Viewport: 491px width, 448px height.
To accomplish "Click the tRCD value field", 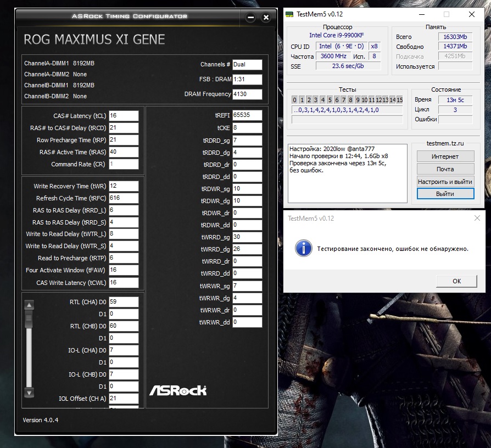I will click(x=124, y=128).
